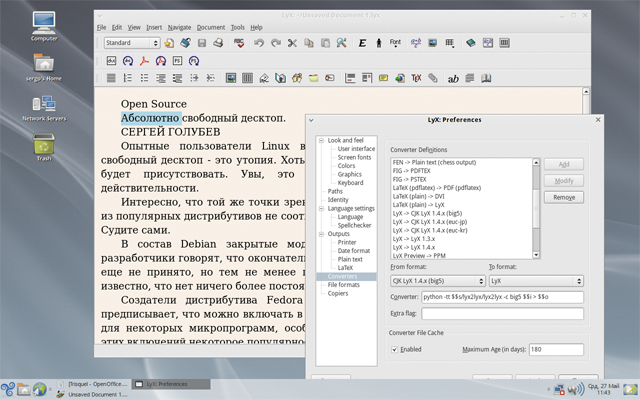This screenshot has width=640, height=400.
Task: Insert bulleted itemize list icon
Action: point(144,78)
